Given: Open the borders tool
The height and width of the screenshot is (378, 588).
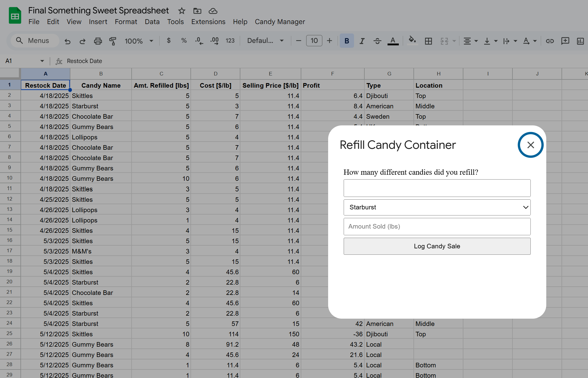Looking at the screenshot, I should pyautogui.click(x=428, y=41).
